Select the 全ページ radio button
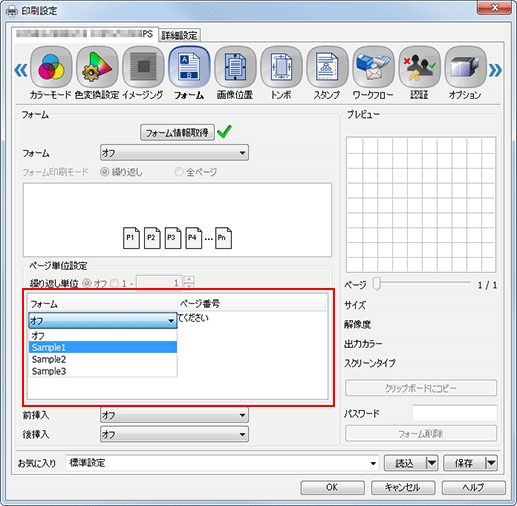 tap(179, 172)
